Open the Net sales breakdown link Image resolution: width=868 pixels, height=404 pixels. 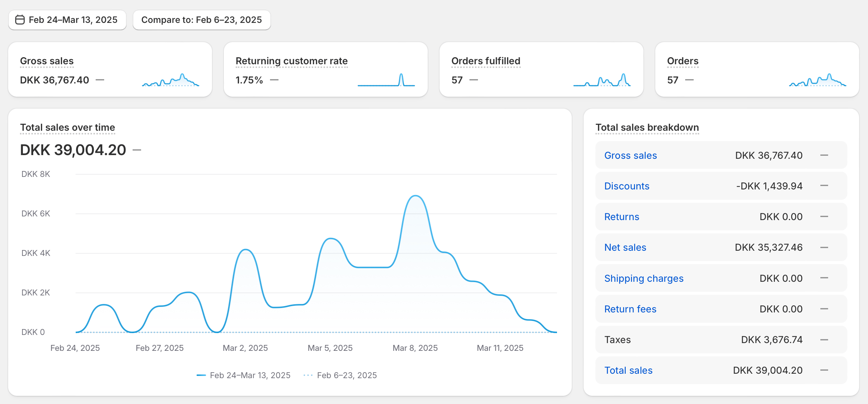pyautogui.click(x=625, y=247)
